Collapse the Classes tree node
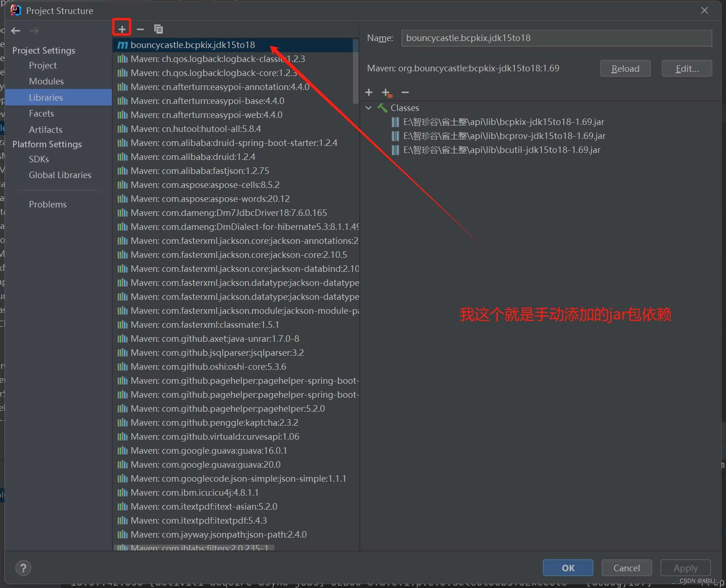 369,108
